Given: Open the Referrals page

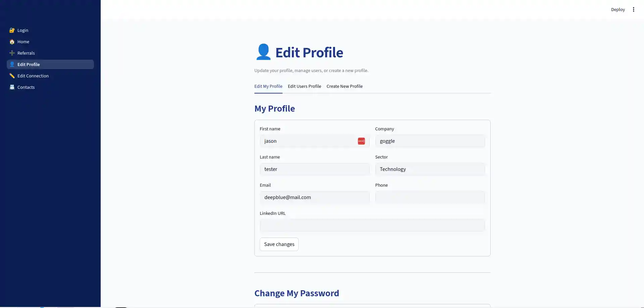Looking at the screenshot, I should 26,53.
